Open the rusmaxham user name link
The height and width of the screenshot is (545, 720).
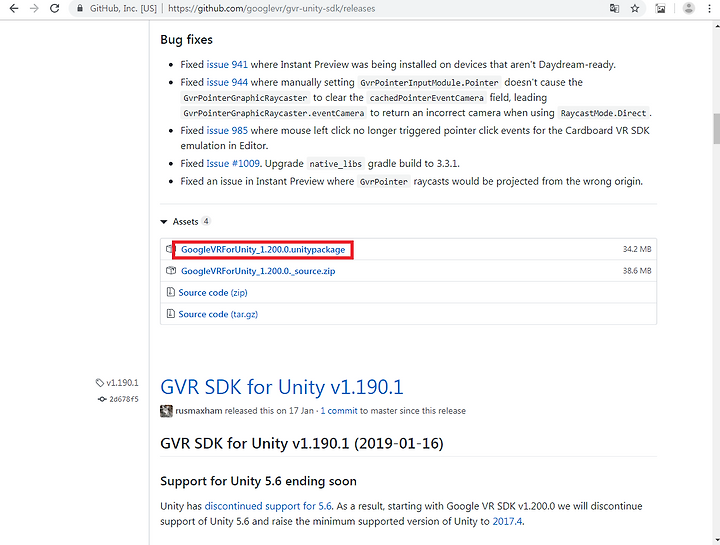pos(199,410)
